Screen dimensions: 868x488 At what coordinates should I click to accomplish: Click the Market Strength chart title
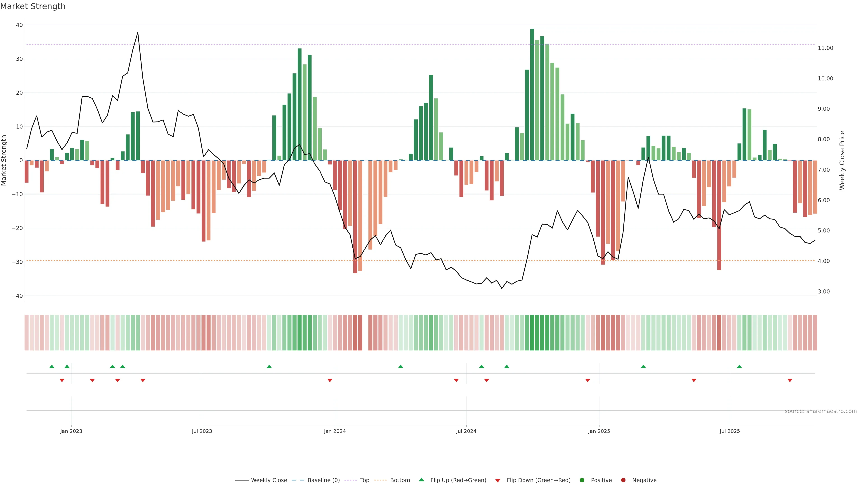coord(33,6)
